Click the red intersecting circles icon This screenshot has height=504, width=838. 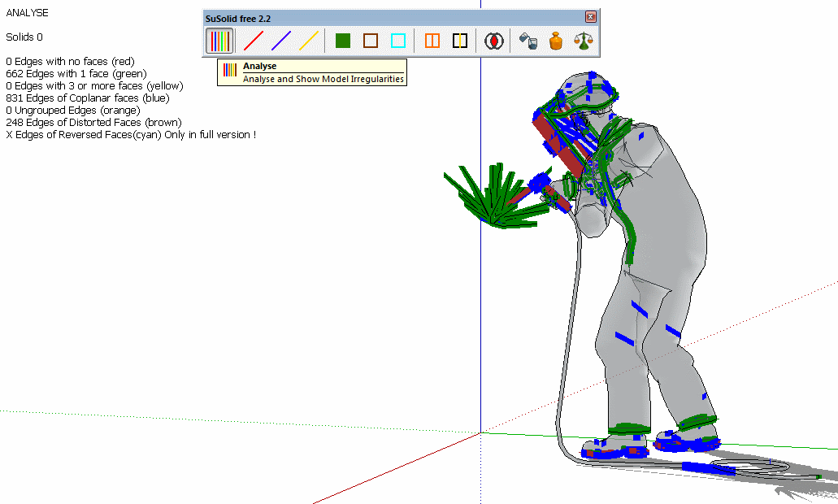(493, 41)
